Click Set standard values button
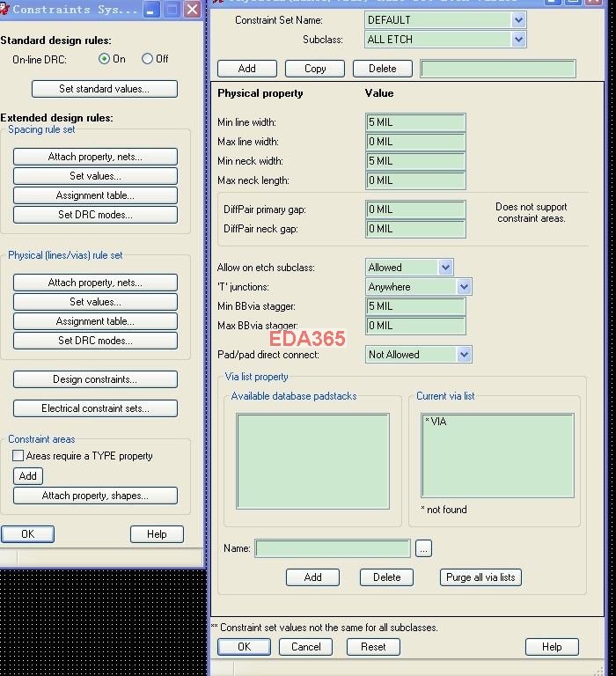This screenshot has width=616, height=676. pos(105,89)
